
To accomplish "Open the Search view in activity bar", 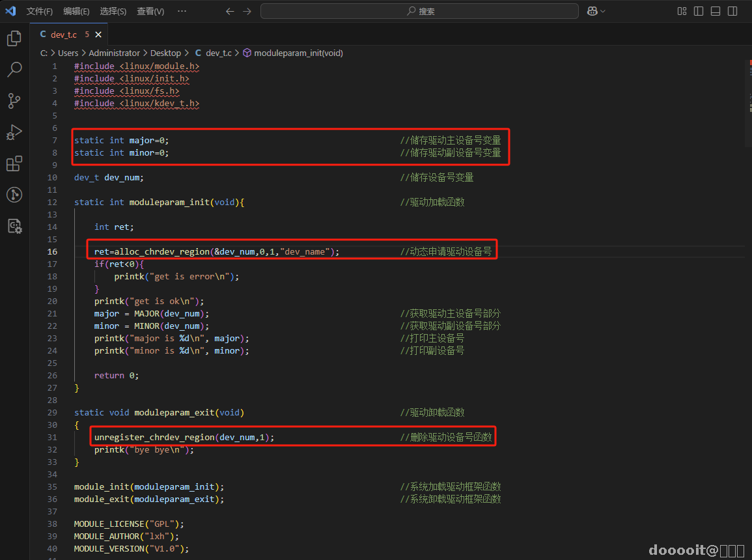I will point(14,70).
